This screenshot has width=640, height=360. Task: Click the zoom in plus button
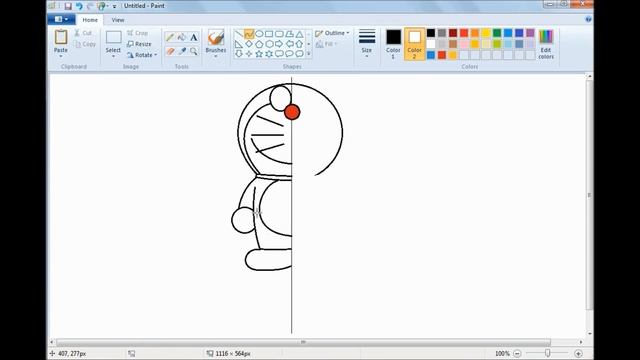click(578, 353)
